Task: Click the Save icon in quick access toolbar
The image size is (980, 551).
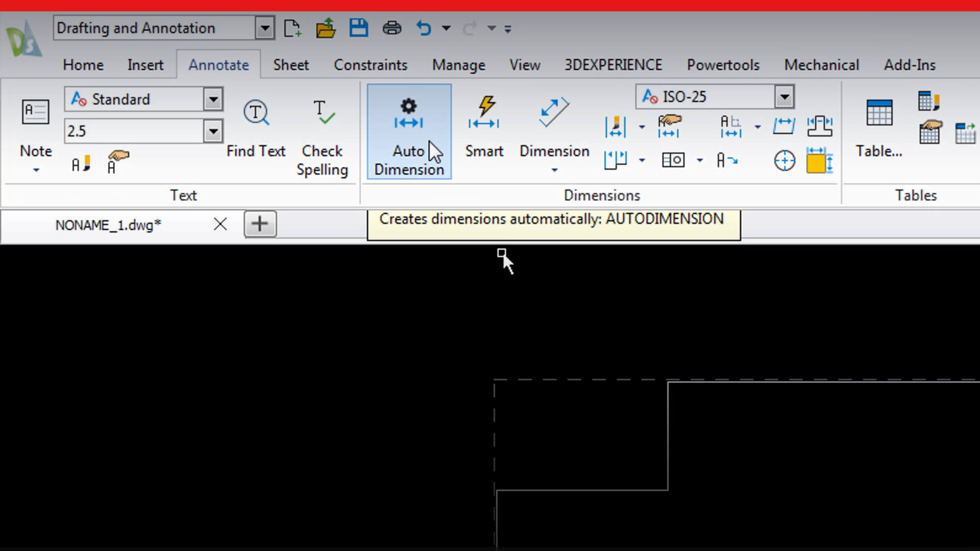Action: coord(358,28)
